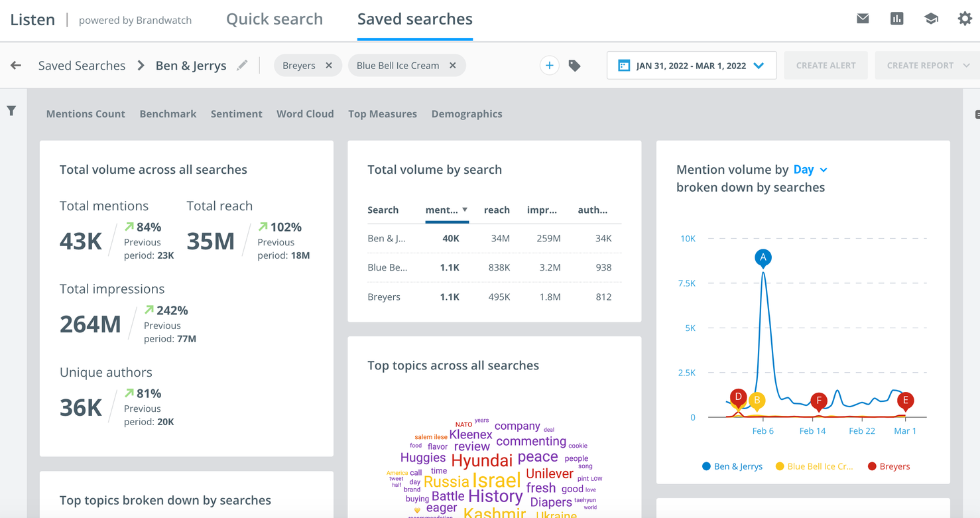Click the 35M total reach value

(210, 241)
